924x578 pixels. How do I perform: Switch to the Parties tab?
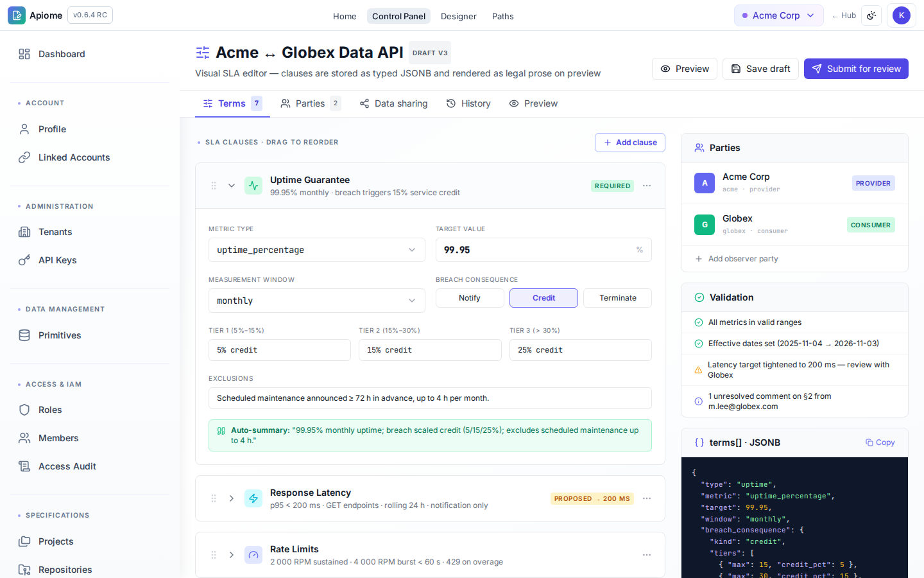[311, 103]
